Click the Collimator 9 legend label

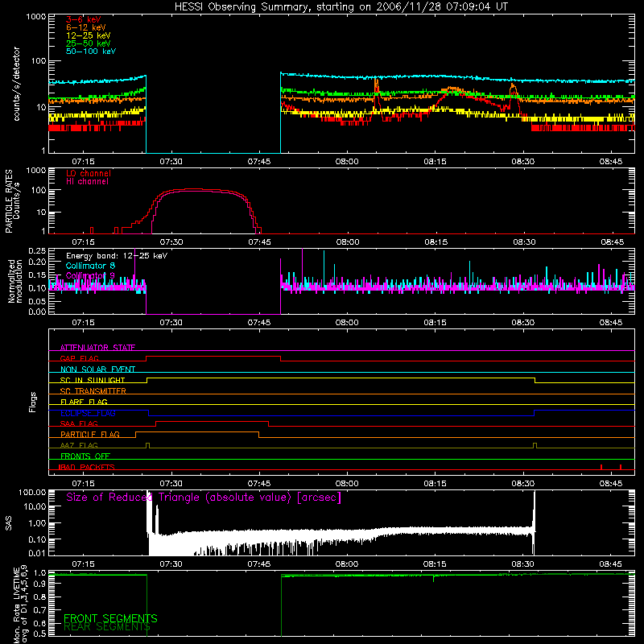pyautogui.click(x=90, y=275)
